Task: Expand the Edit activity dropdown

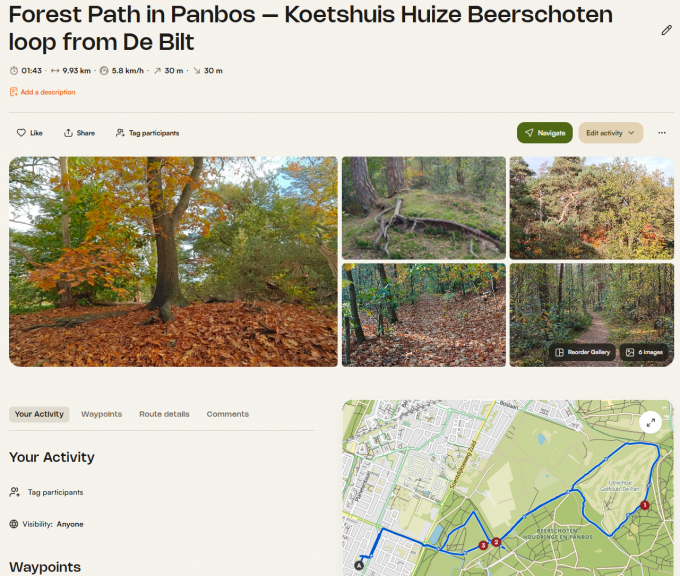Action: click(x=610, y=133)
